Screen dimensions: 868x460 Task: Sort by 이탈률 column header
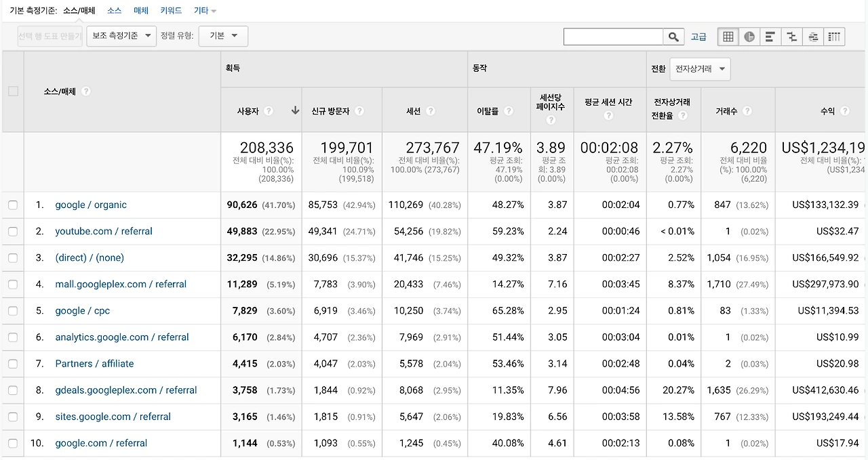488,111
